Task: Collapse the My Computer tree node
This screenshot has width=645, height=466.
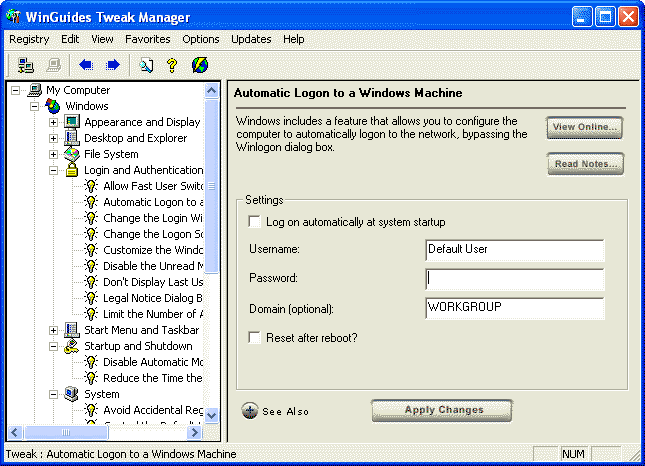Action: click(x=15, y=90)
